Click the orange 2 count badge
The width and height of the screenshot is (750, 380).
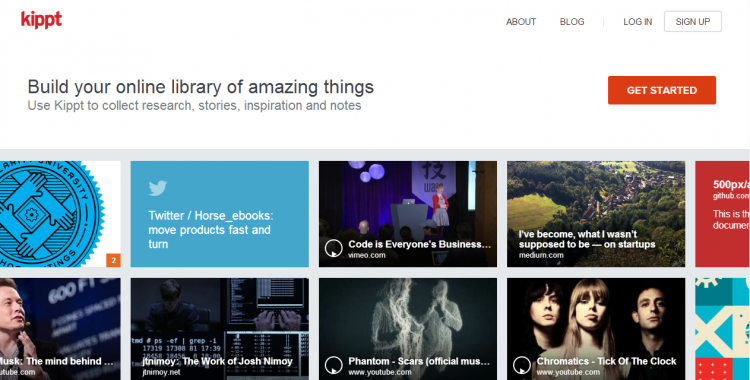(x=113, y=260)
